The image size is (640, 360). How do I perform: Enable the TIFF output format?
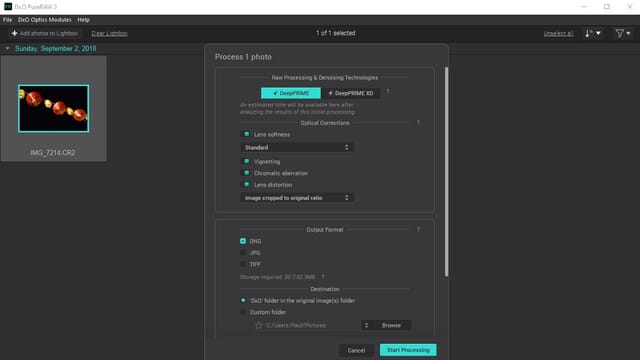tap(243, 264)
